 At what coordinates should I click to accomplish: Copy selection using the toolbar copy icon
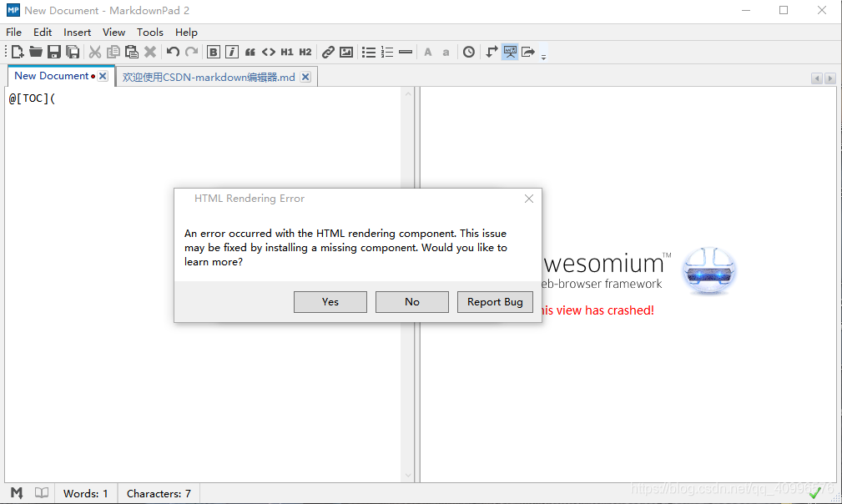[x=113, y=52]
